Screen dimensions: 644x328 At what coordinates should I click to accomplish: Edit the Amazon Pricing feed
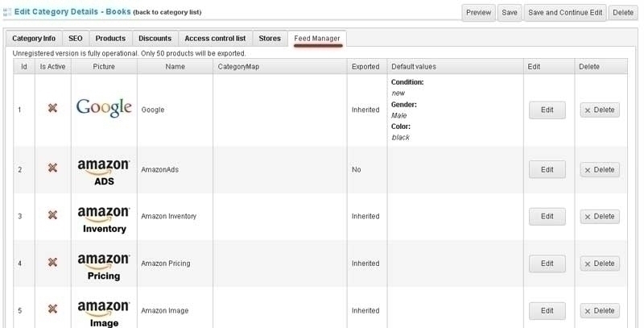point(547,264)
